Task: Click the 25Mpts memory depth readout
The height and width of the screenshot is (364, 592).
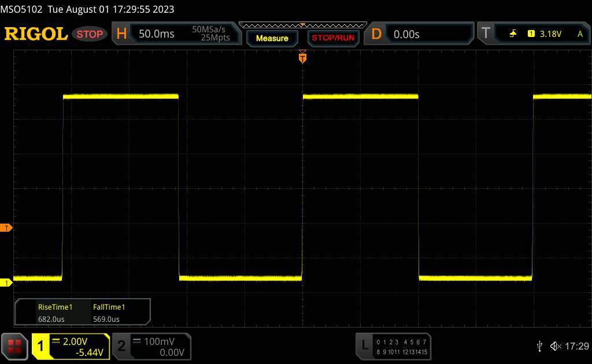Action: click(x=215, y=38)
